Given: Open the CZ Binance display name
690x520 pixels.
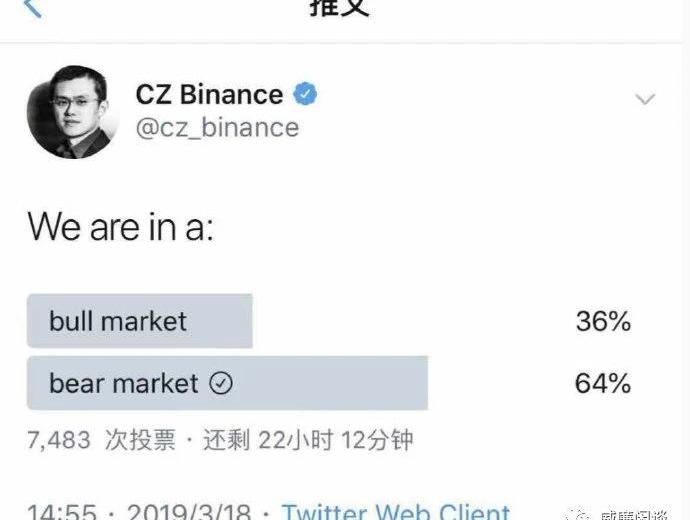Looking at the screenshot, I should [x=209, y=95].
